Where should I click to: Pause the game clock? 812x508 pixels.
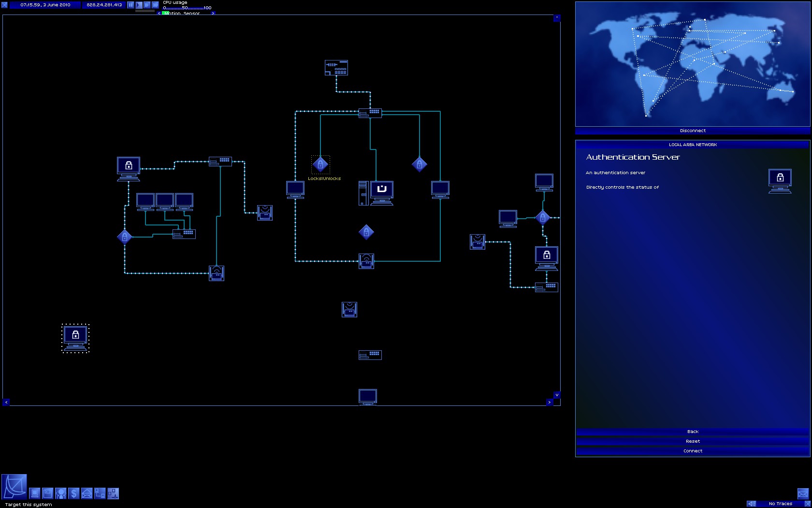[130, 5]
